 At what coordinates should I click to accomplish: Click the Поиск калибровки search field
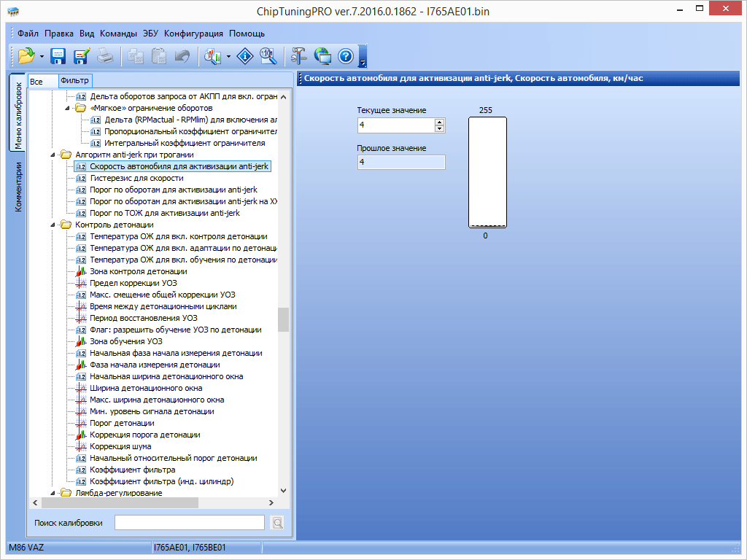[x=189, y=522]
